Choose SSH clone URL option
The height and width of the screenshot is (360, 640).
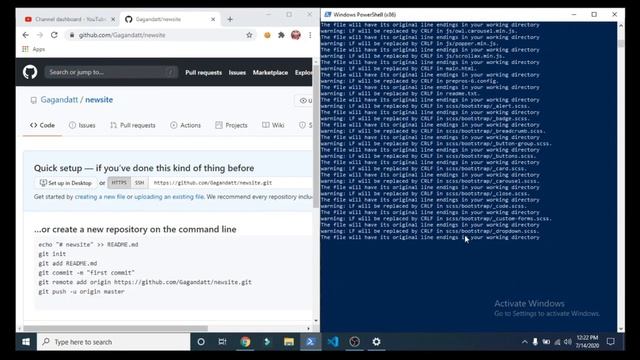pyautogui.click(x=140, y=183)
